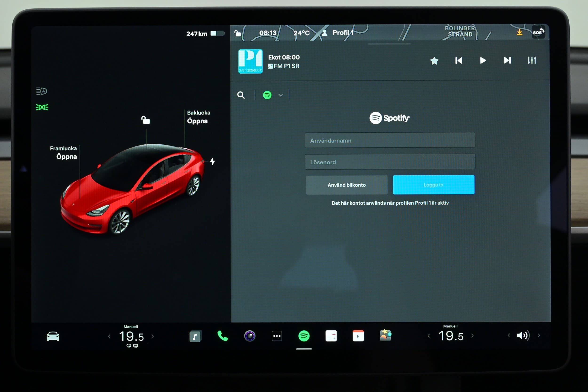Open the Calendar app in dock

pyautogui.click(x=358, y=336)
